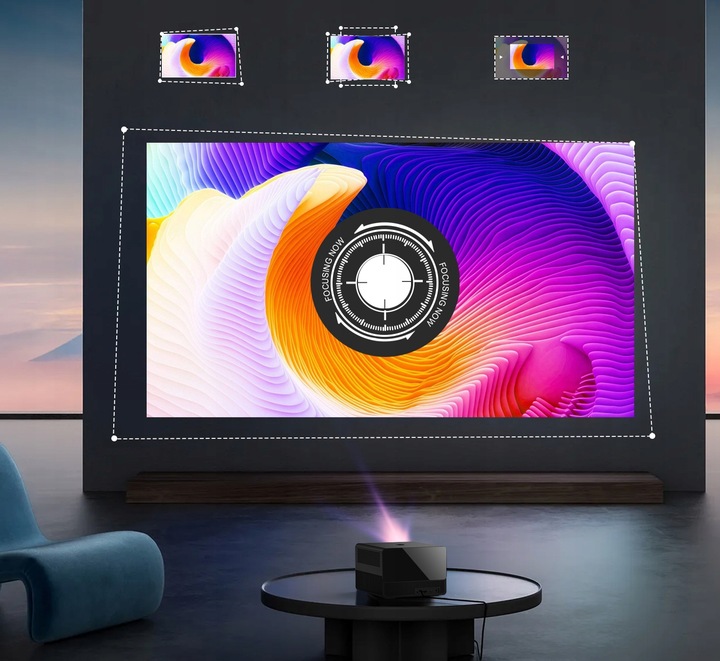Select the middle double-outline alignment thumbnail
The image size is (720, 661).
coord(368,57)
